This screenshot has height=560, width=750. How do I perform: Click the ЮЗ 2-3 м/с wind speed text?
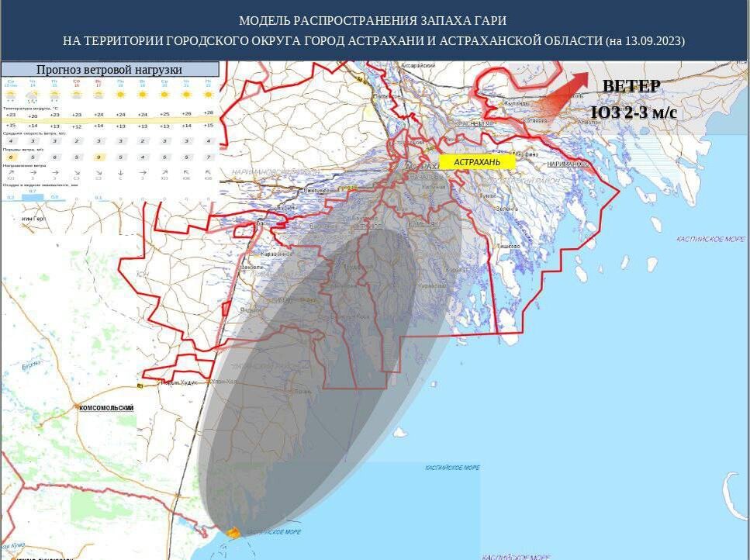tap(634, 112)
